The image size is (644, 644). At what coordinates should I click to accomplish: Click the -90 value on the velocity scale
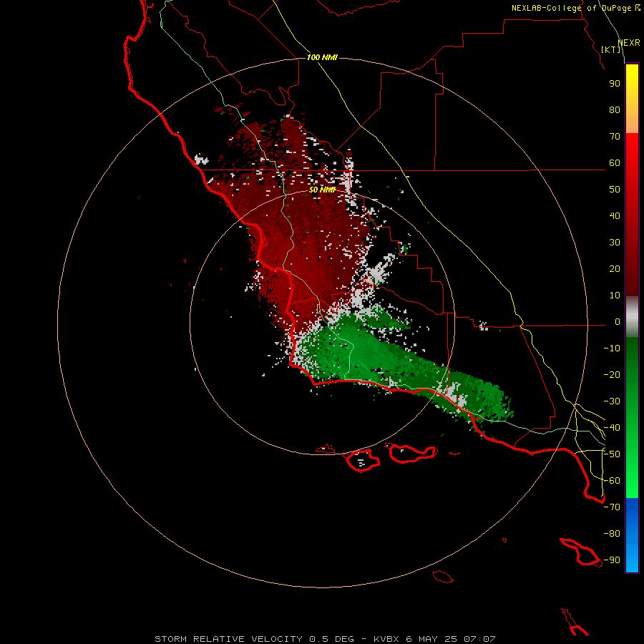[x=612, y=560]
